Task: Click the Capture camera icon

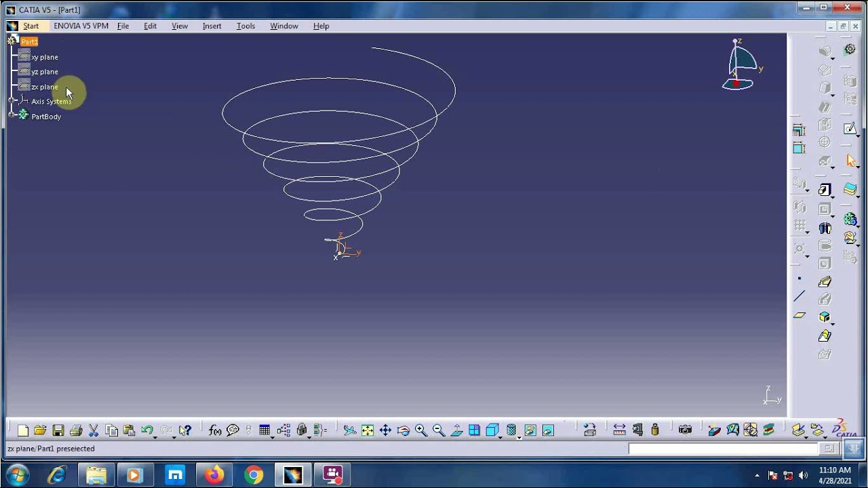Action: point(685,430)
